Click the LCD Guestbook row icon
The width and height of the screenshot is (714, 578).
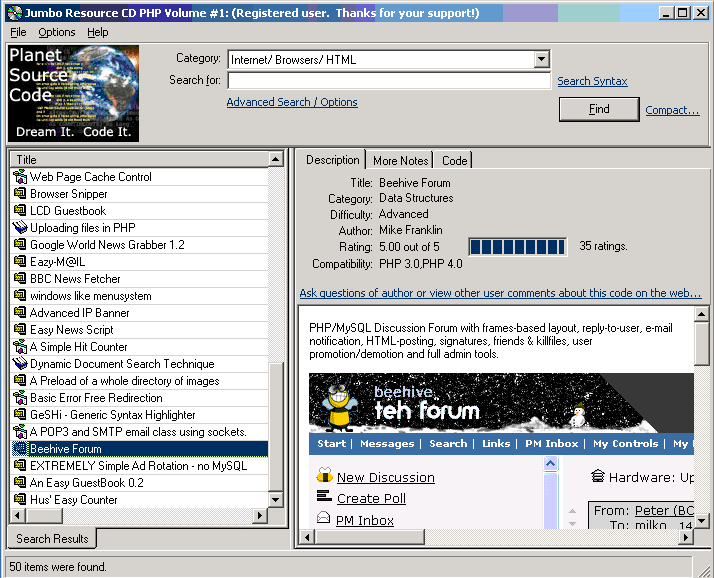point(20,210)
